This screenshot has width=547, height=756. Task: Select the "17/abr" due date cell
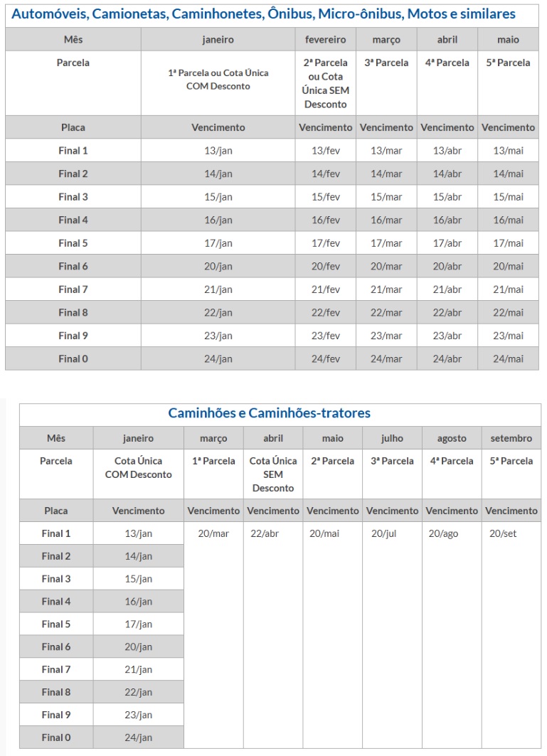point(447,243)
